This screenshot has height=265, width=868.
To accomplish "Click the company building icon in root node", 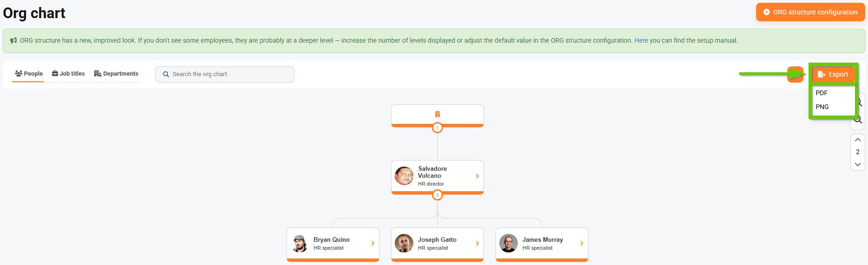I will [437, 114].
